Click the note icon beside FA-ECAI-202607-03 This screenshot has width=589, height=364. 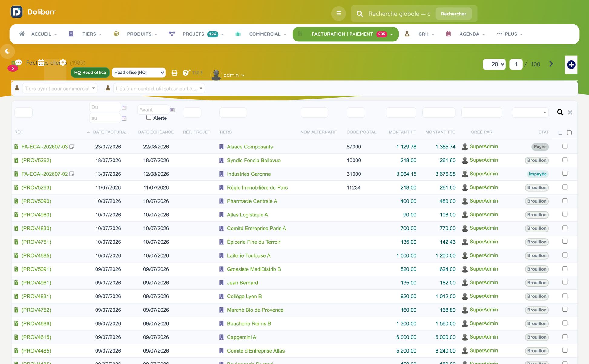point(72,147)
